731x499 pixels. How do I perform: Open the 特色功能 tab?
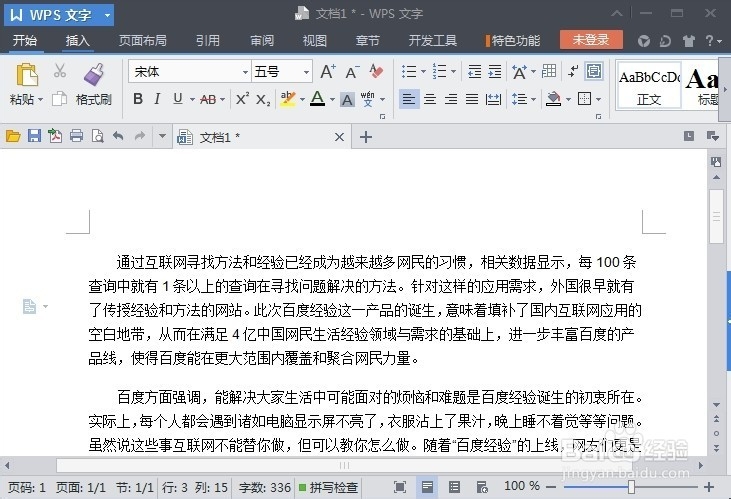[513, 41]
